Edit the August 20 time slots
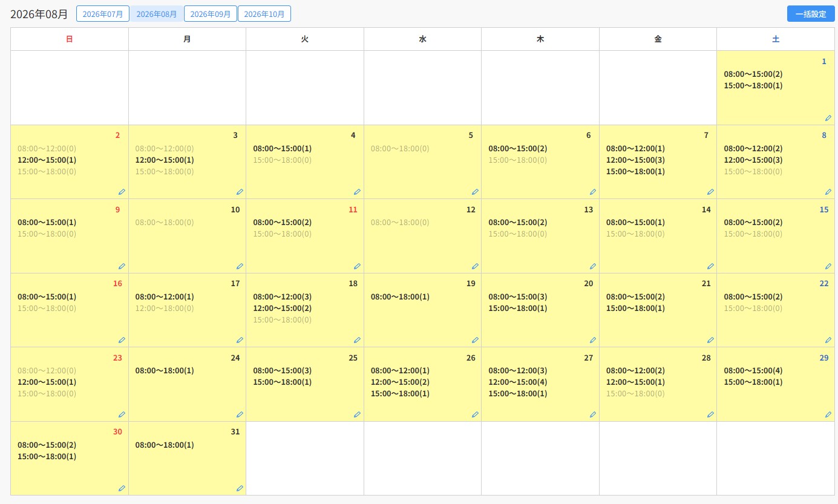Screen dimensions: 838x504 coord(592,340)
